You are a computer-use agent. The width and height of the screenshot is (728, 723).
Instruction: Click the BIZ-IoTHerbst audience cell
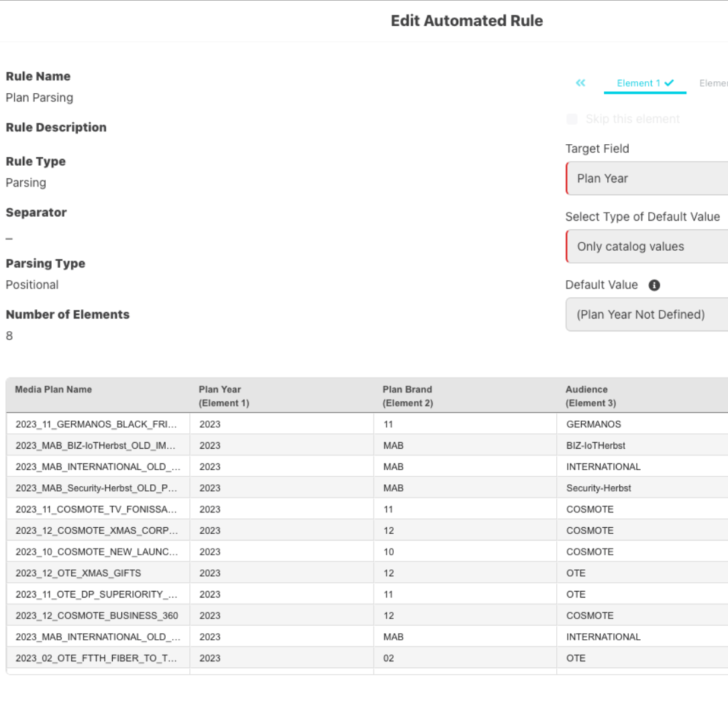point(596,445)
